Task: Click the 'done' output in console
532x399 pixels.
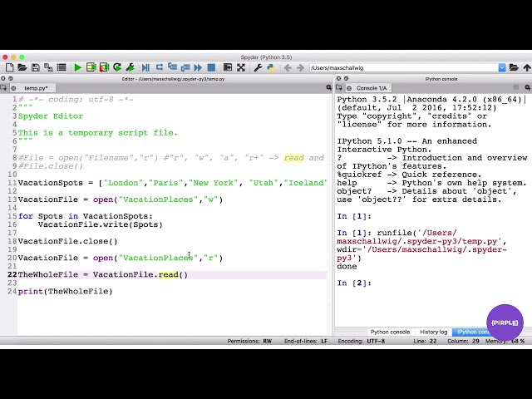Action: (347, 266)
